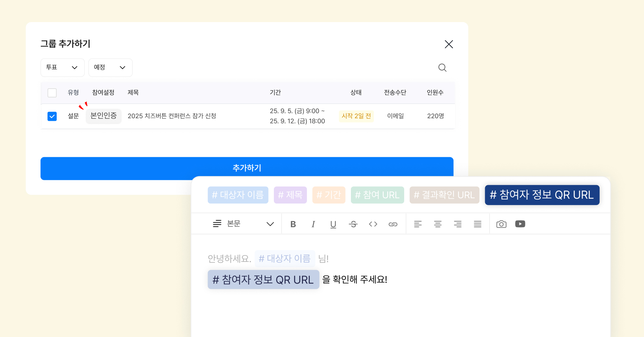Uncheck the 2025 치즈버튼 컨퍼런스 row checkbox
The width and height of the screenshot is (644, 337).
[52, 116]
